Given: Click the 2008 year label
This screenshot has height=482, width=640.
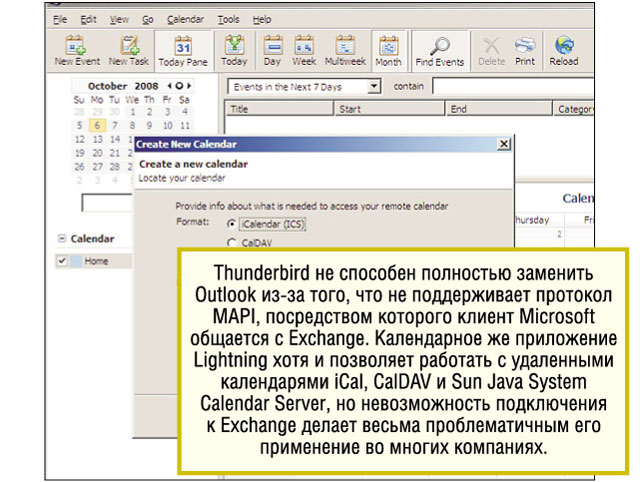Looking at the screenshot, I should [147, 86].
